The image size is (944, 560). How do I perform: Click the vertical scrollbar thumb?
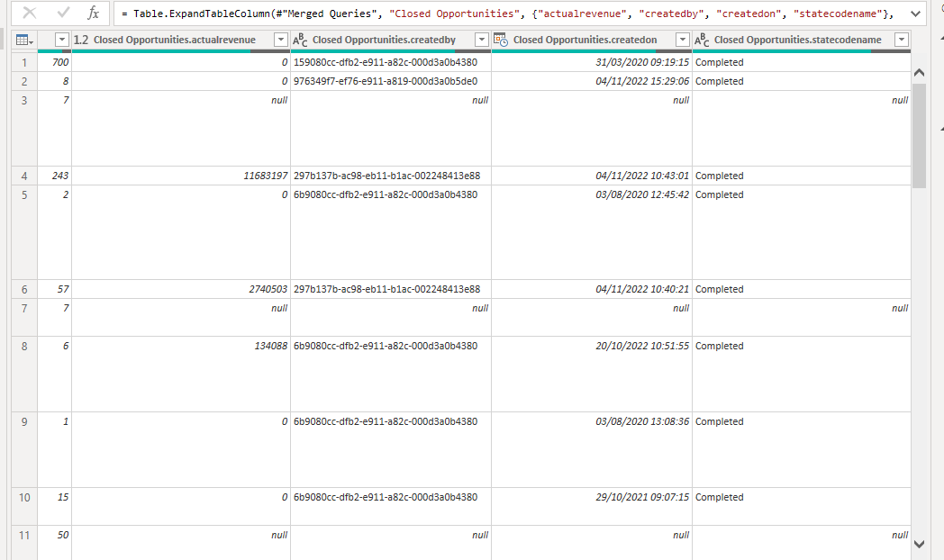pyautogui.click(x=919, y=136)
